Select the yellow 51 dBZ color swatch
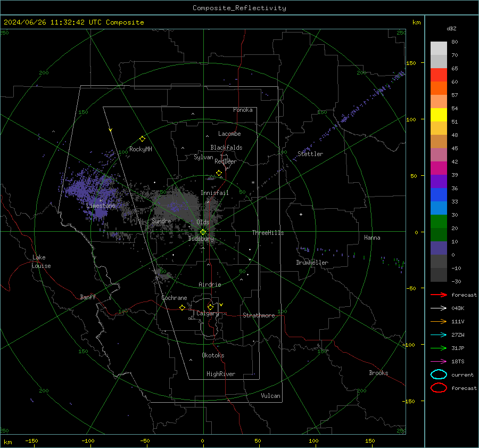This screenshot has width=479, height=448. [x=439, y=115]
